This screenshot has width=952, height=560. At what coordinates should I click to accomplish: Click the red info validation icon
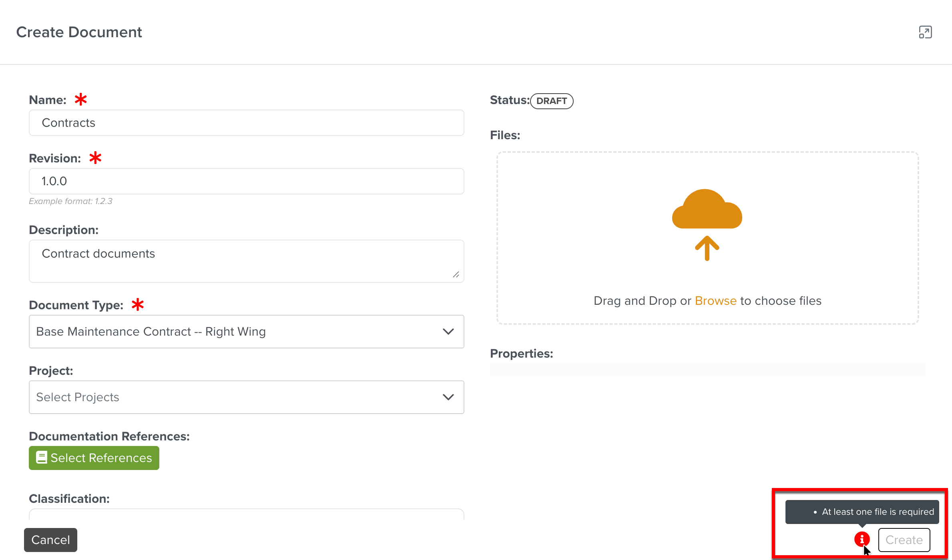tap(862, 539)
